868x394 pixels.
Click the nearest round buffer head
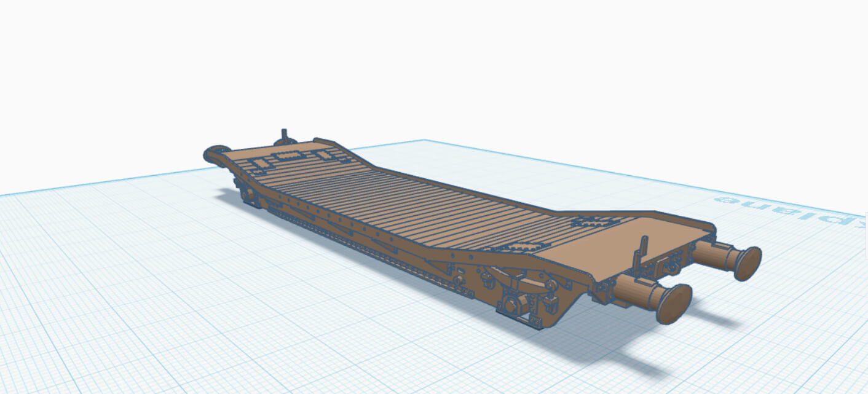point(674,303)
